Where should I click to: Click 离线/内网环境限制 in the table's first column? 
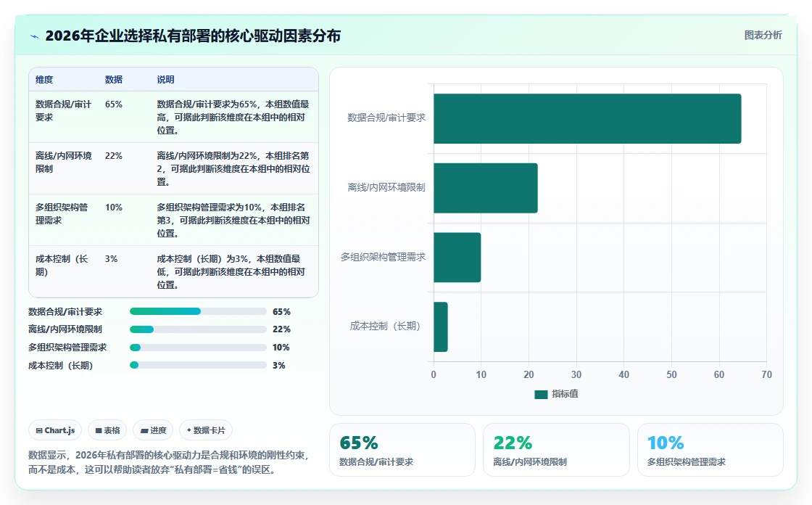point(63,163)
